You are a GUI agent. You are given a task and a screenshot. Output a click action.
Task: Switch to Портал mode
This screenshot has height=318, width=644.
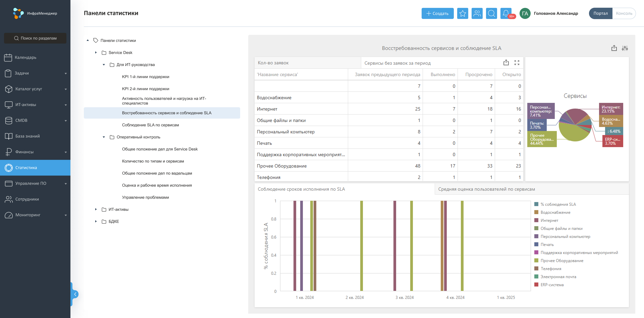[x=601, y=14]
